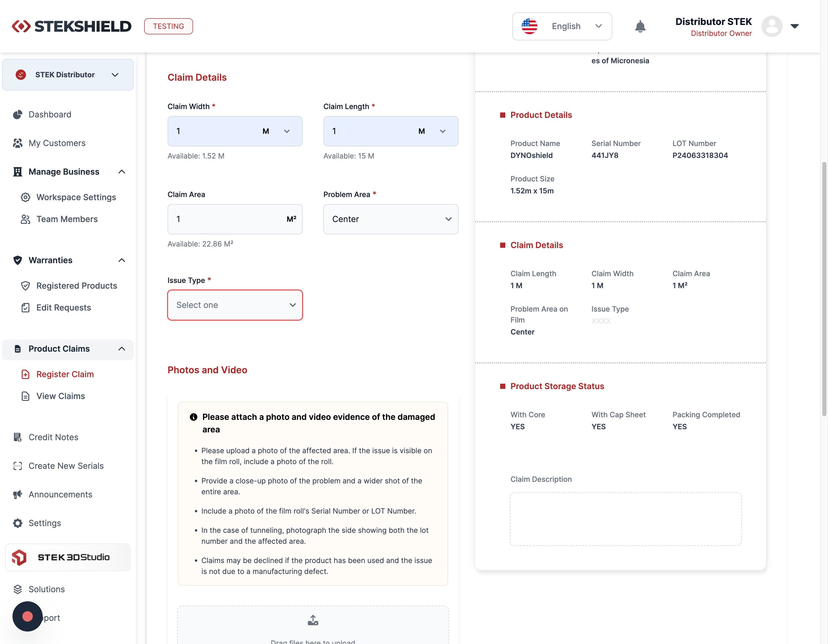Click the upload icon in drop zone
The width and height of the screenshot is (828, 644).
(313, 620)
